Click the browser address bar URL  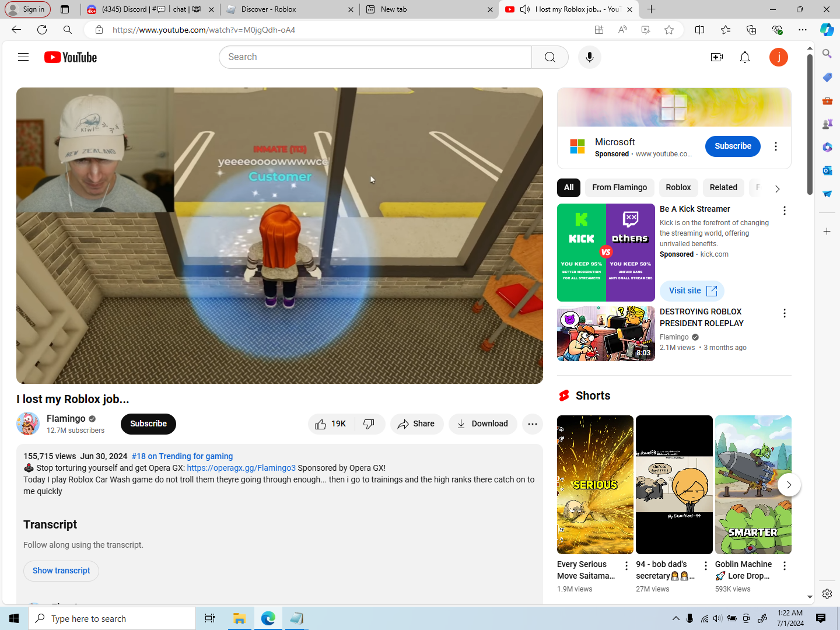(x=204, y=30)
